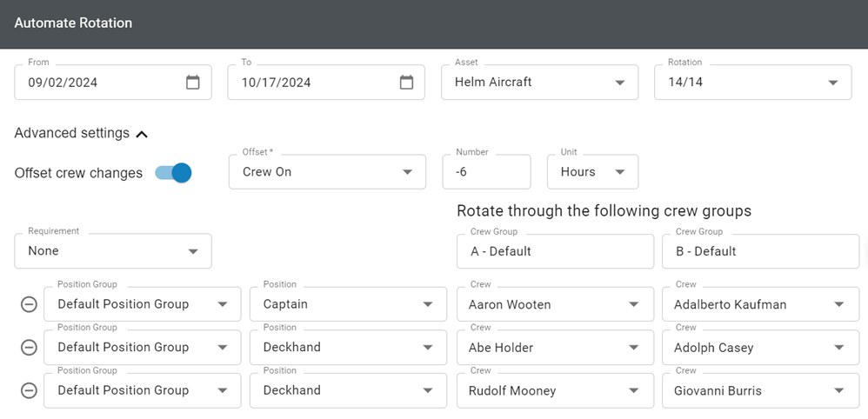868x419 pixels.
Task: Expand the Offset dropdown showing Crew On
Action: 327,172
